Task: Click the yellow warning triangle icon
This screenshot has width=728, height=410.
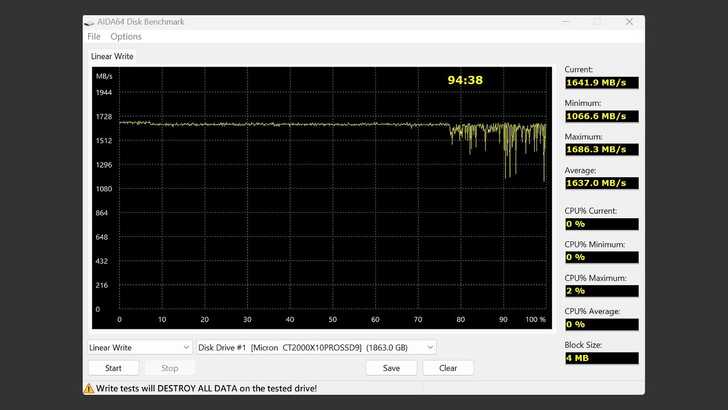Action: coord(89,387)
